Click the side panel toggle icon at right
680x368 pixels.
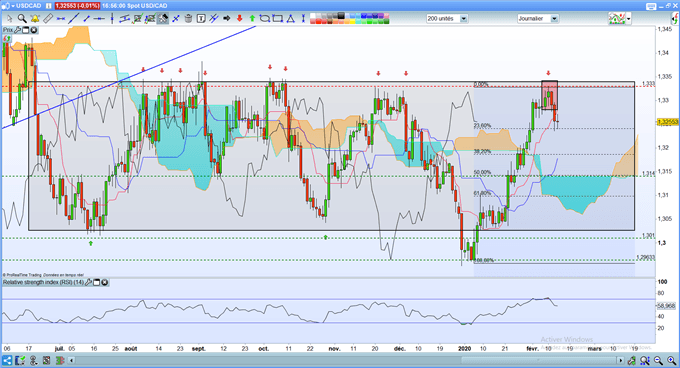coord(675,18)
